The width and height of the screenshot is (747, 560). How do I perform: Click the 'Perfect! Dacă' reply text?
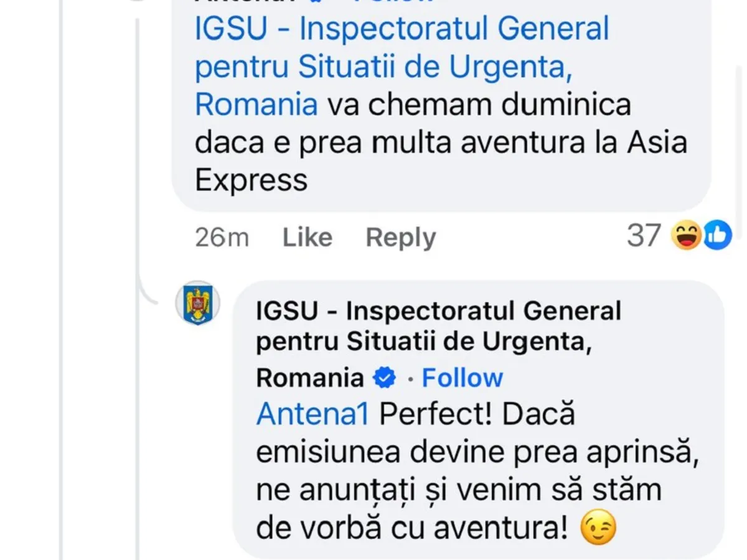point(476,415)
